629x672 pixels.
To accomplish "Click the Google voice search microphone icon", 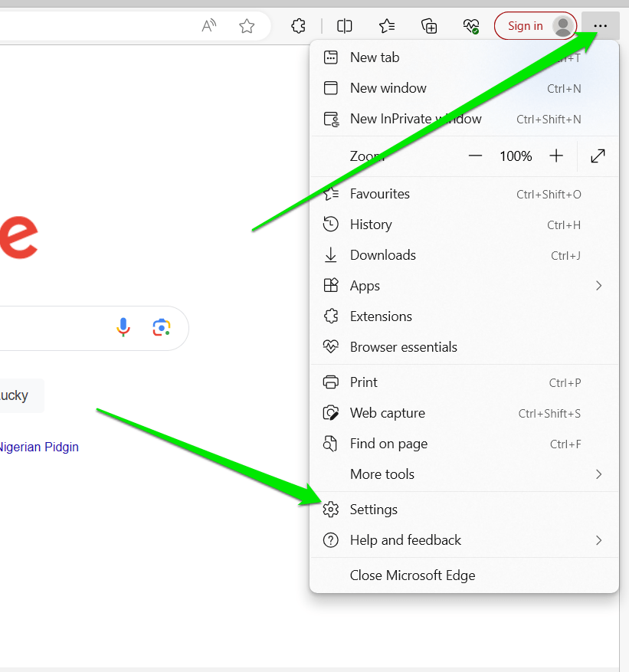I will pyautogui.click(x=123, y=328).
